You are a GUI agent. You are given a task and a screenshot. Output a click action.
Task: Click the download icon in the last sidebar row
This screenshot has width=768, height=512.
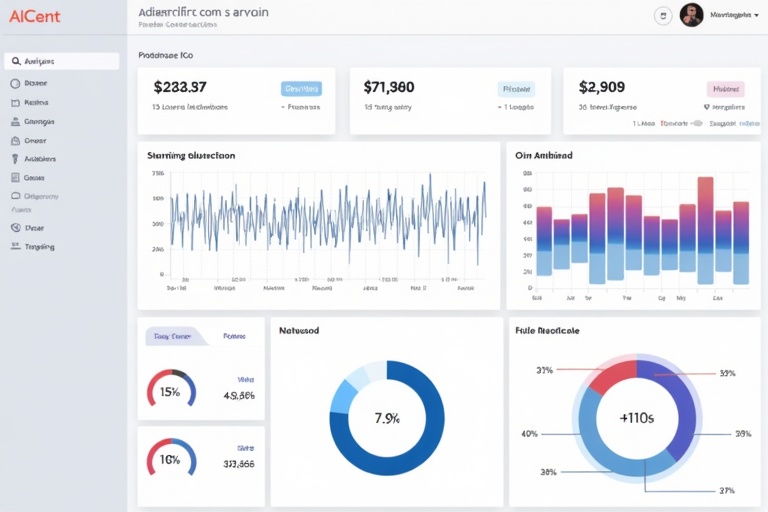[15, 246]
